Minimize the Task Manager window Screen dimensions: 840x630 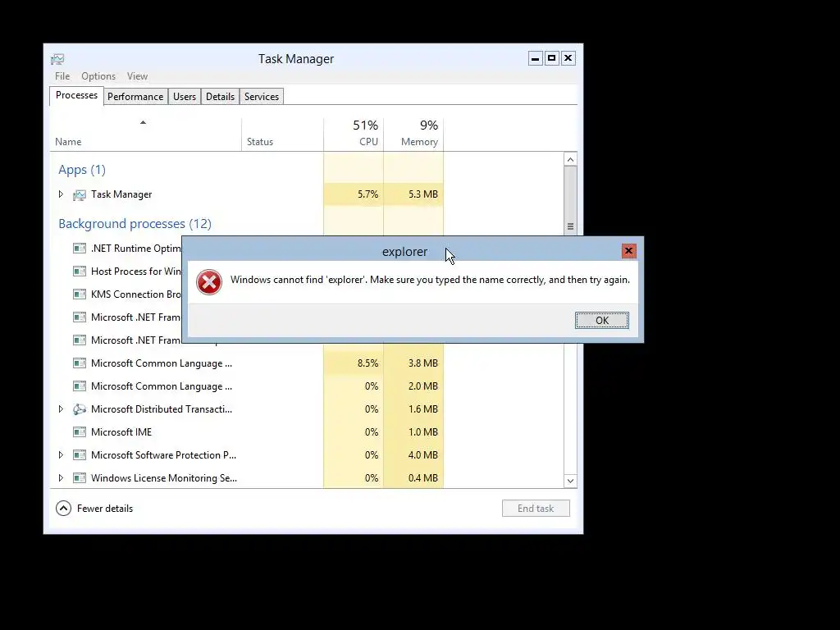(535, 58)
